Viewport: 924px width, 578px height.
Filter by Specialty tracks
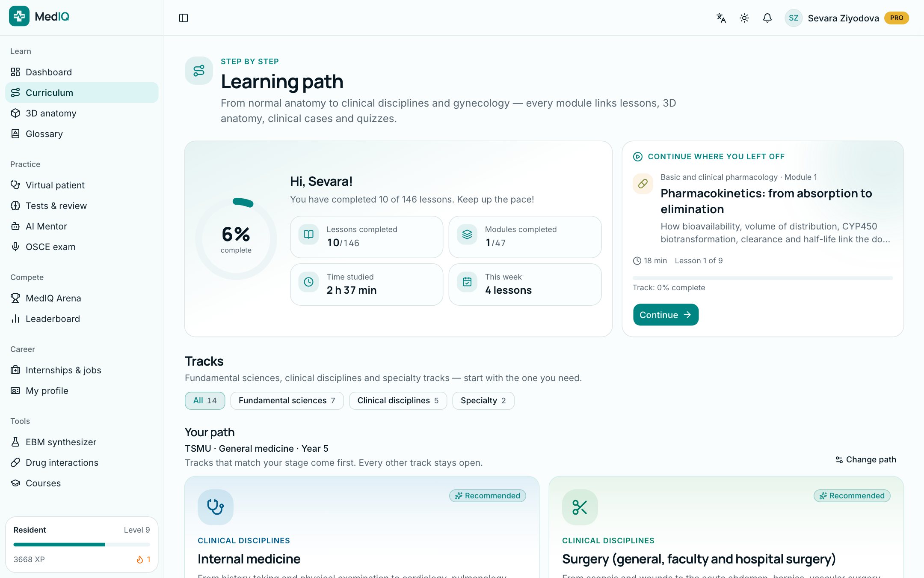pyautogui.click(x=483, y=401)
